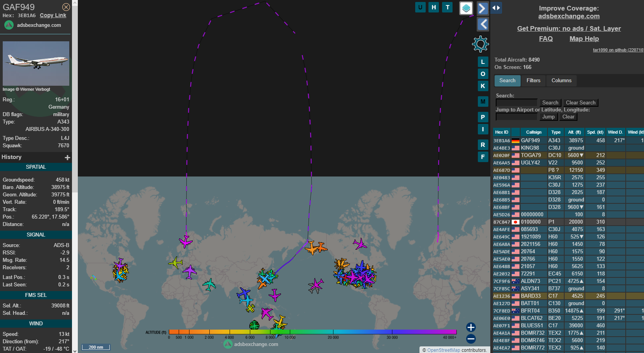Screen dimensions: 644x353
Task: Click the altitude color legend bar
Action: point(312,332)
